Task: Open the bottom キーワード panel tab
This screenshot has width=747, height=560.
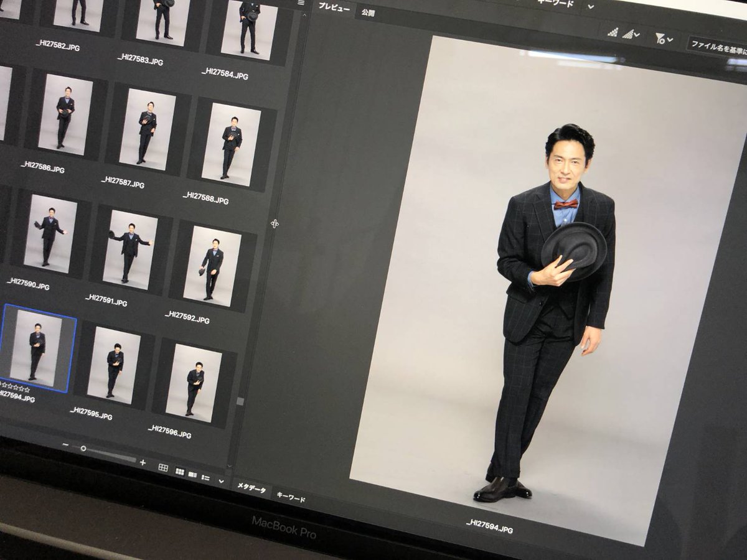Action: (x=291, y=498)
